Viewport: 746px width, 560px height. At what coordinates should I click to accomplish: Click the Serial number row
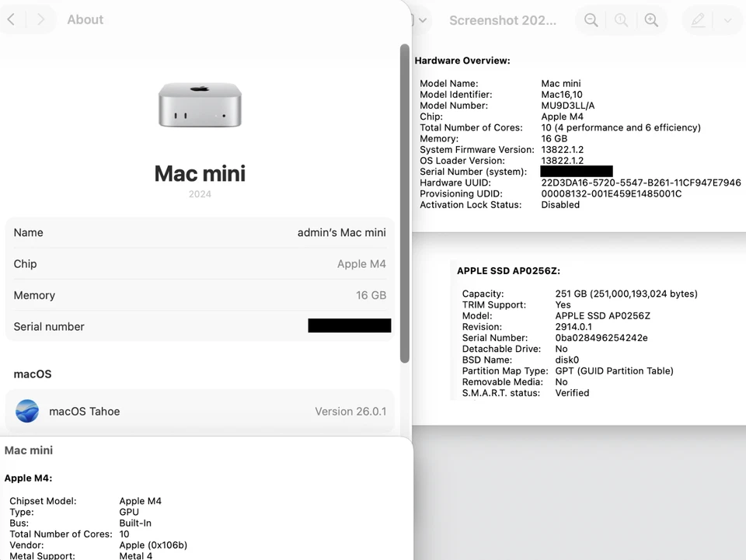coord(200,326)
